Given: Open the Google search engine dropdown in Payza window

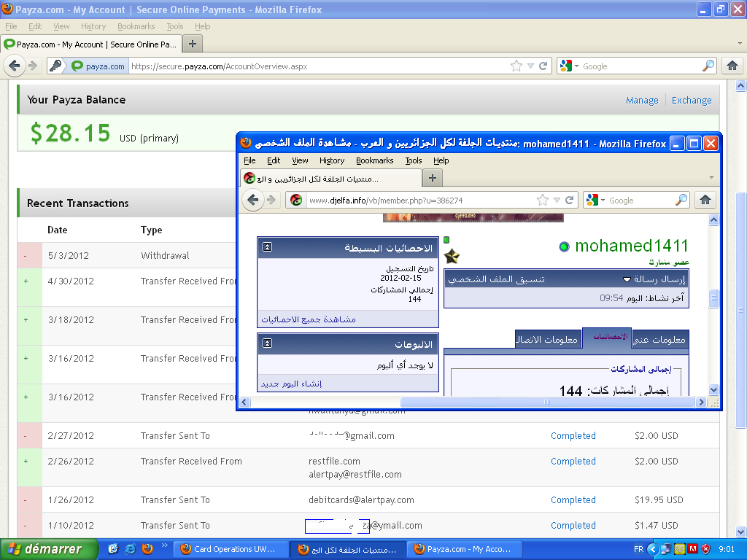Looking at the screenshot, I should [x=576, y=66].
